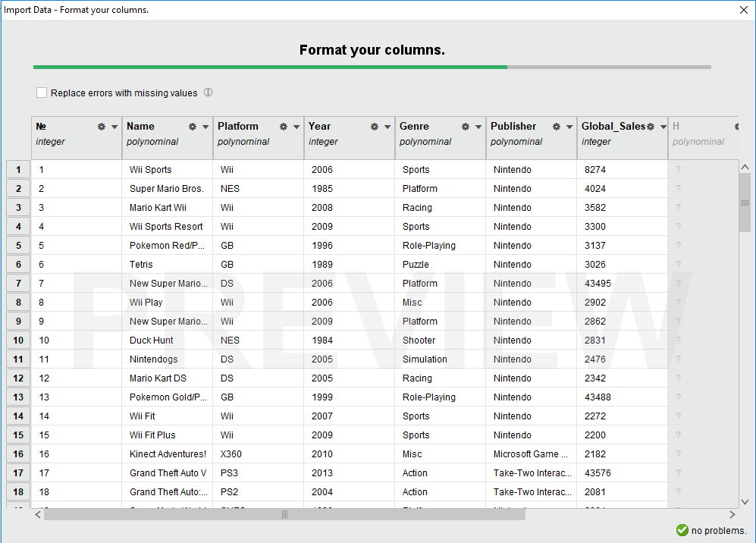Expand dropdown arrow of Year column

(x=387, y=127)
